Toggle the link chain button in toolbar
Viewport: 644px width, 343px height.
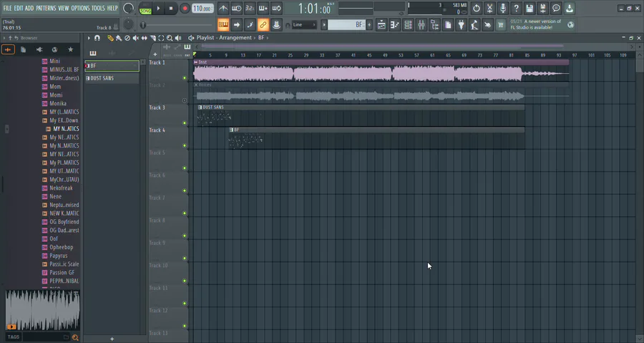click(263, 25)
